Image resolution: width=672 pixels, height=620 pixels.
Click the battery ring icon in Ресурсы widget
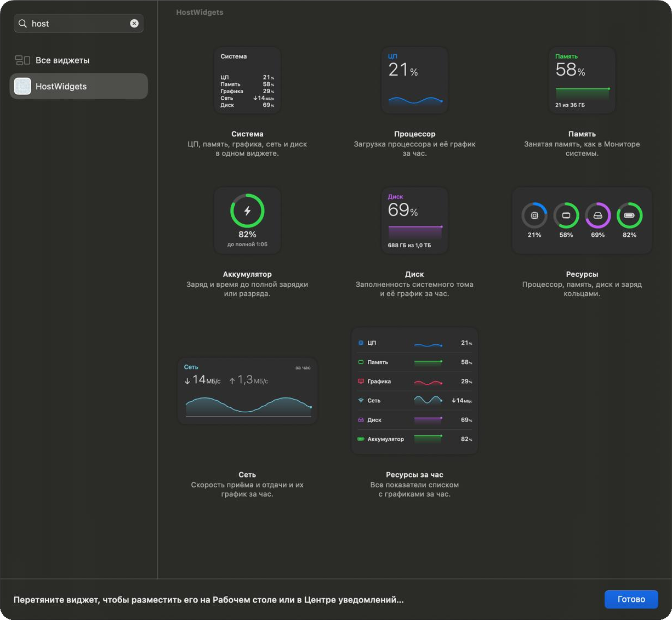tap(629, 215)
